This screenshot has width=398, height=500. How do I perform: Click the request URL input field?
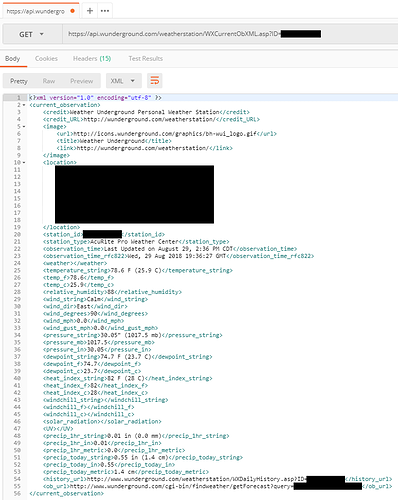point(230,34)
